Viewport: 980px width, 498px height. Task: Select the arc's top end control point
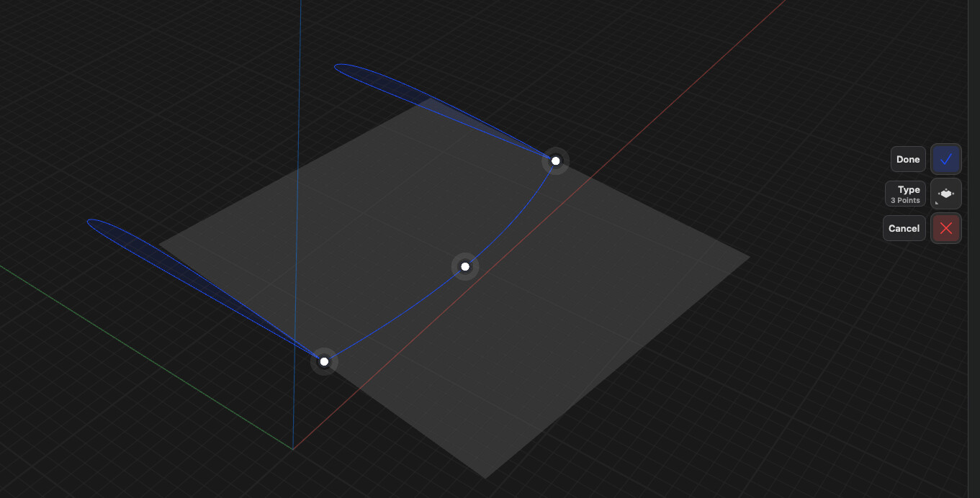(555, 160)
